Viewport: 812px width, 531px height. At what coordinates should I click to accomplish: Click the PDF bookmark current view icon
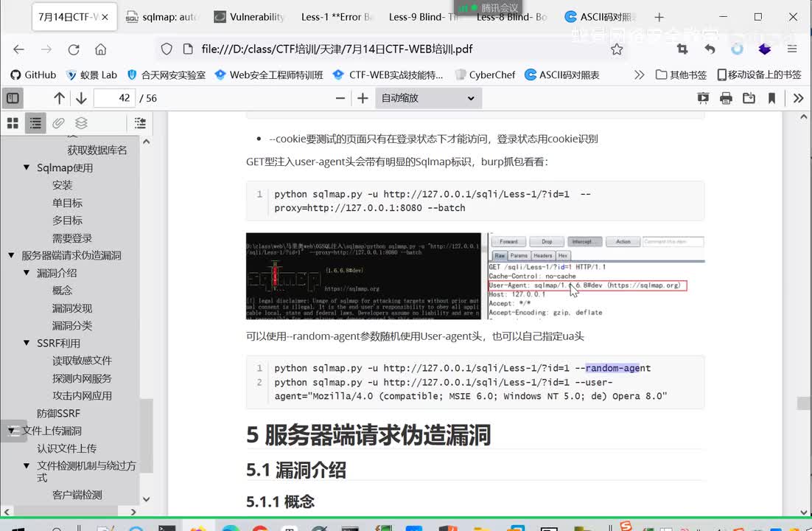pos(771,98)
